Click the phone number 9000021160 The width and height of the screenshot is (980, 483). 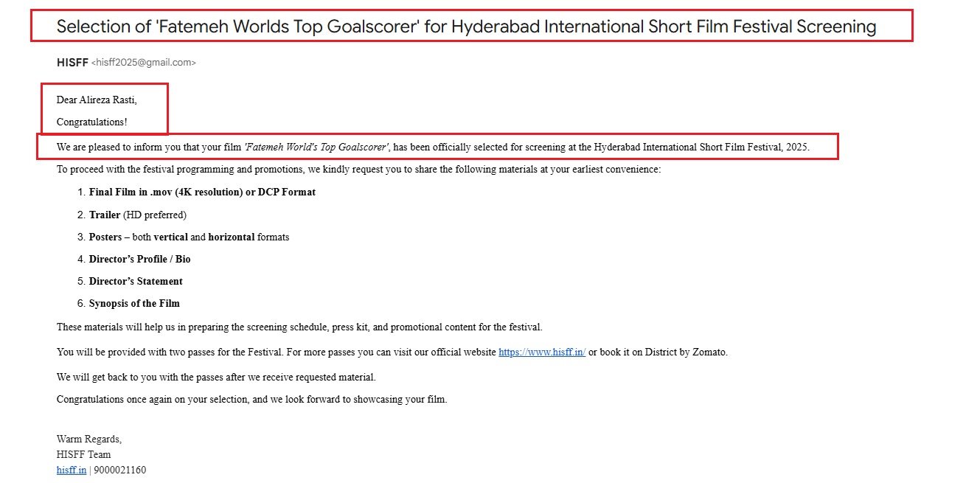(x=119, y=470)
